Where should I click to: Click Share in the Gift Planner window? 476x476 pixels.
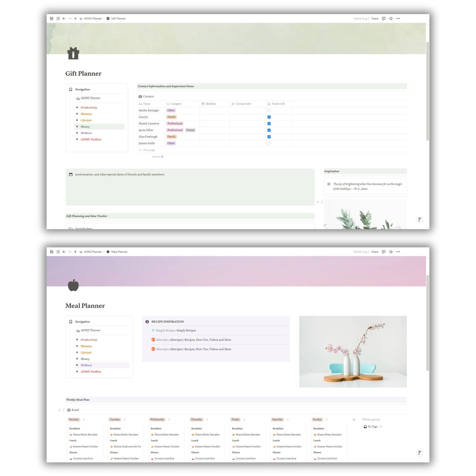click(375, 19)
